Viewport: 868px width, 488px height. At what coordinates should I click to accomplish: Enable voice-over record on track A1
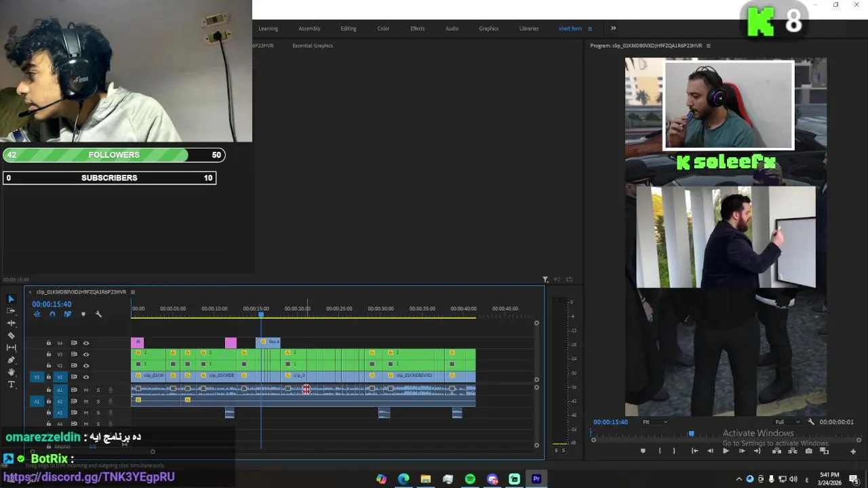click(x=111, y=390)
